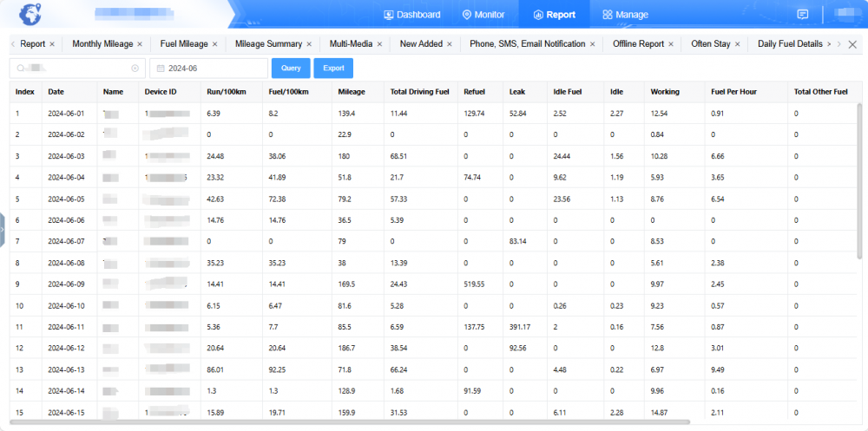
Task: Open the message icon in header
Action: [803, 15]
